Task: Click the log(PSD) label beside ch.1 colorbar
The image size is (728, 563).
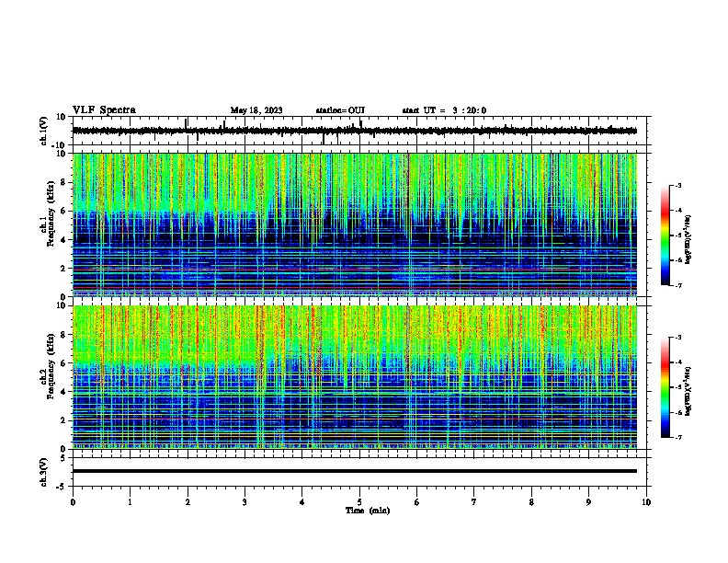Action: pyautogui.click(x=688, y=240)
